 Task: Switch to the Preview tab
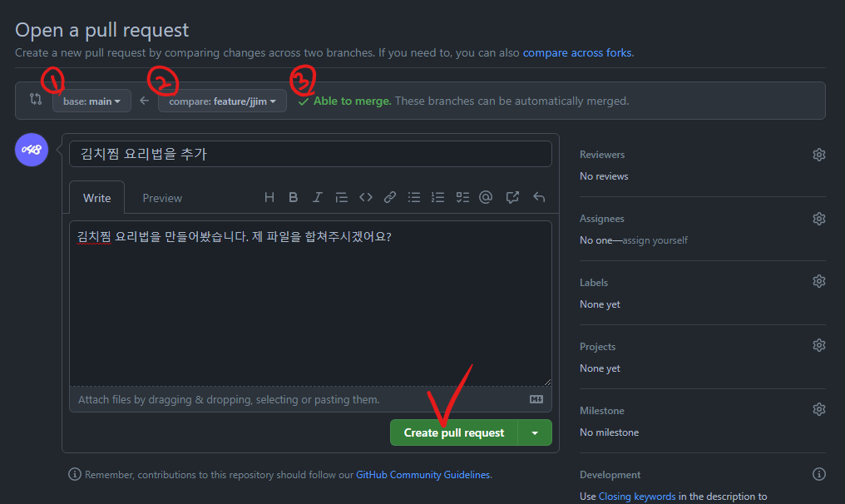(162, 198)
